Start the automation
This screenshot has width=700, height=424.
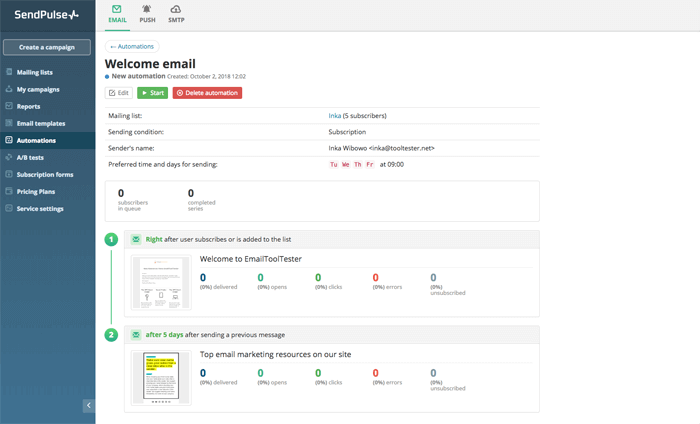click(x=152, y=93)
